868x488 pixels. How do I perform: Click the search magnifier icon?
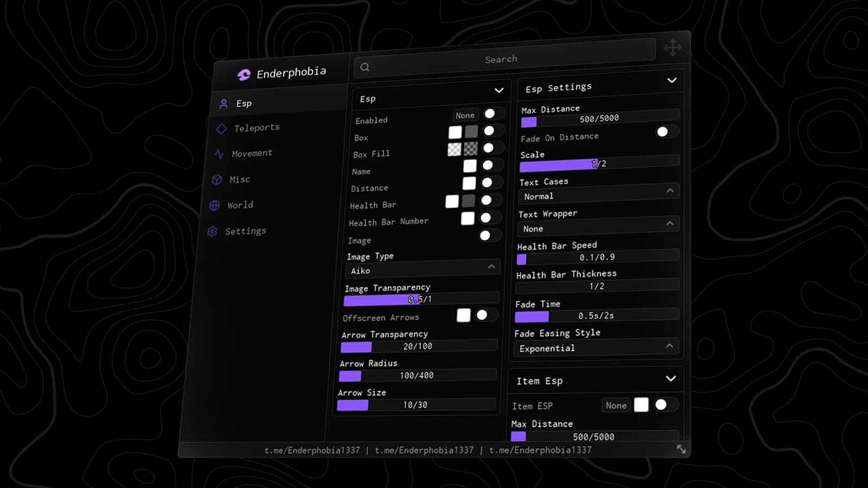coord(365,67)
